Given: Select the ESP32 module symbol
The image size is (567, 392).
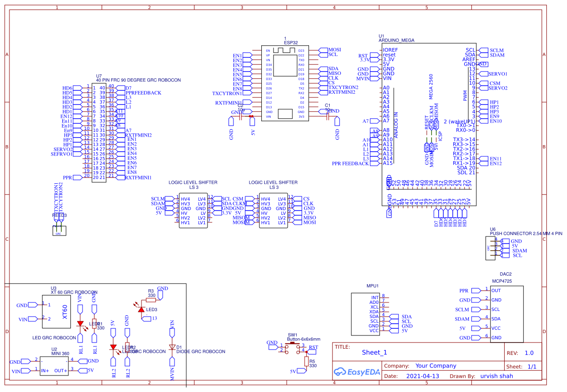Looking at the screenshot, I should tap(285, 82).
